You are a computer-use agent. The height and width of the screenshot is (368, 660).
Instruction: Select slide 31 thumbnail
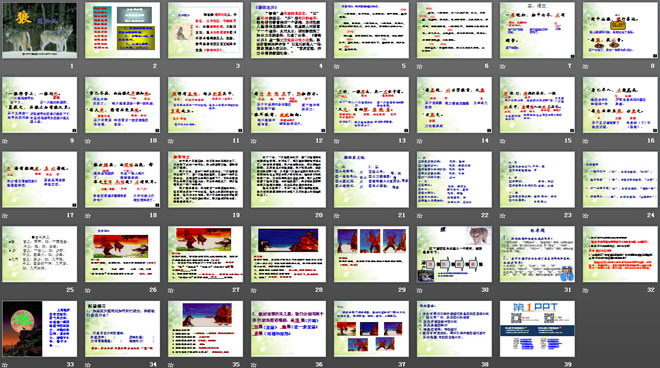click(x=537, y=254)
